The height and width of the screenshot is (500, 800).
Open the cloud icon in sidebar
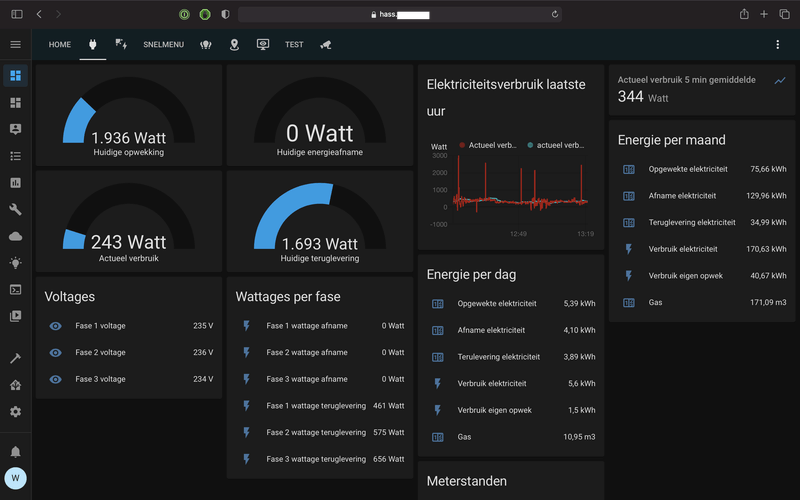click(15, 236)
